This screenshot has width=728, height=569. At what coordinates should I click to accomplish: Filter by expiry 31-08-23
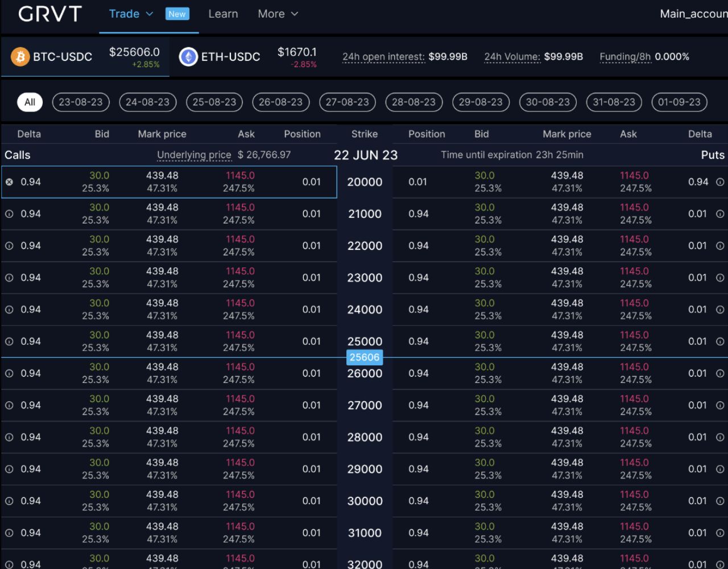[614, 102]
